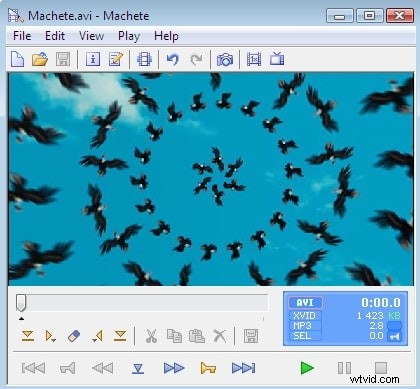This screenshot has width=420, height=389.
Task: Open the Play menu
Action: pos(129,36)
